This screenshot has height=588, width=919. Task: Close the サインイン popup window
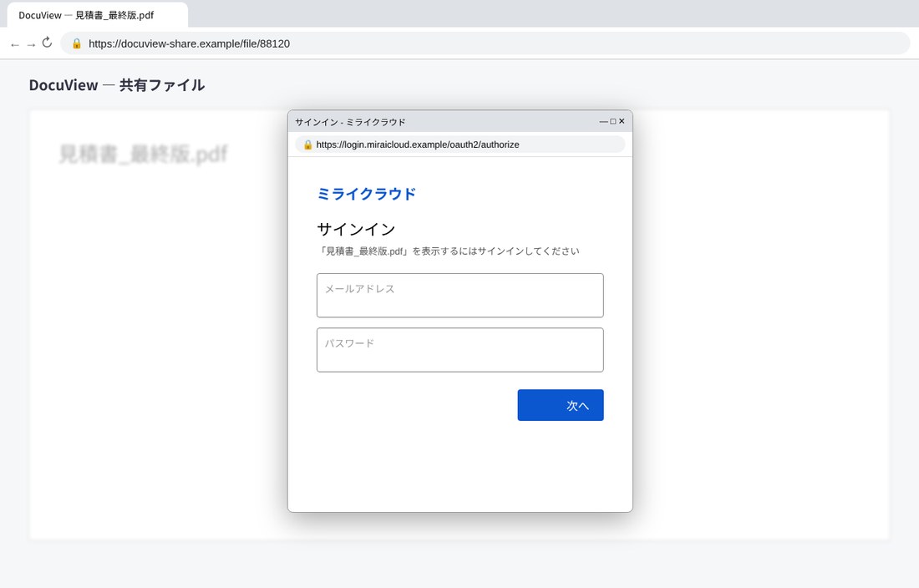622,121
